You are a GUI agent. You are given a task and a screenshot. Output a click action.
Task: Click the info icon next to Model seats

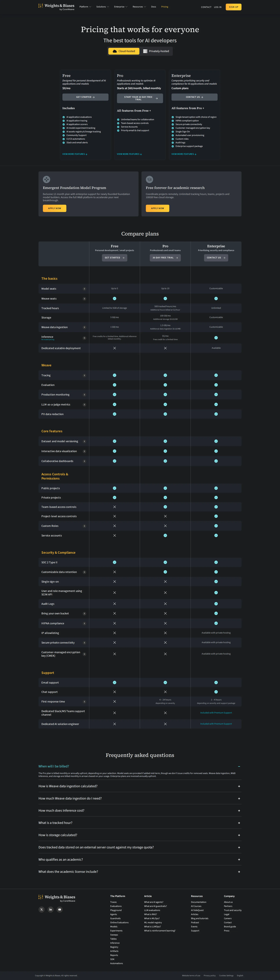84,289
